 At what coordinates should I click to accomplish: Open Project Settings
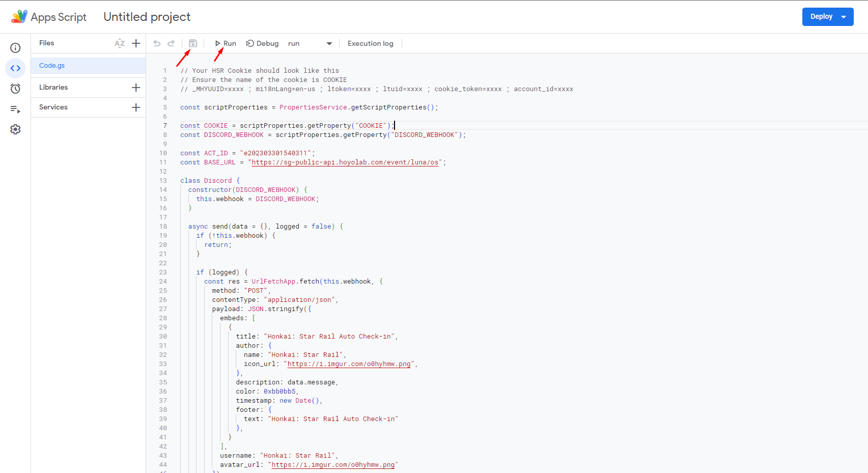[x=15, y=129]
